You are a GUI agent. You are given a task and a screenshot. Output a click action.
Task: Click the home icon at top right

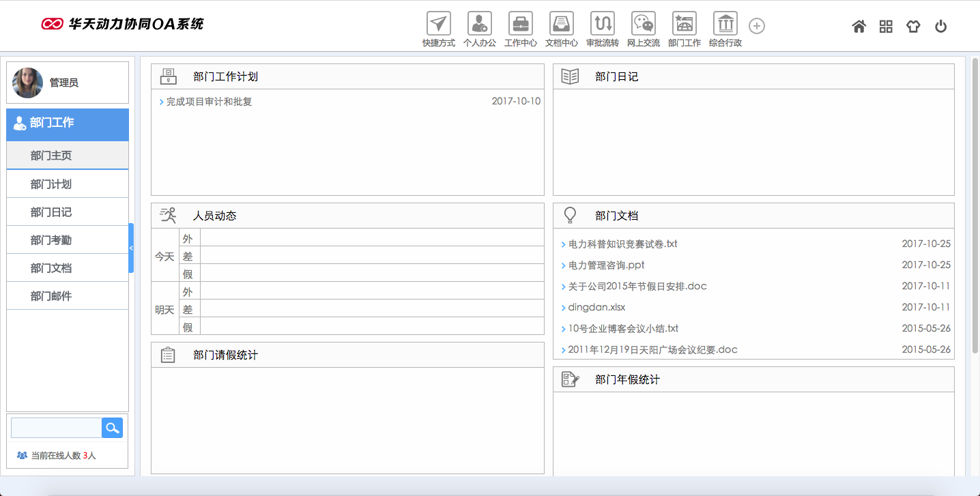point(859,26)
